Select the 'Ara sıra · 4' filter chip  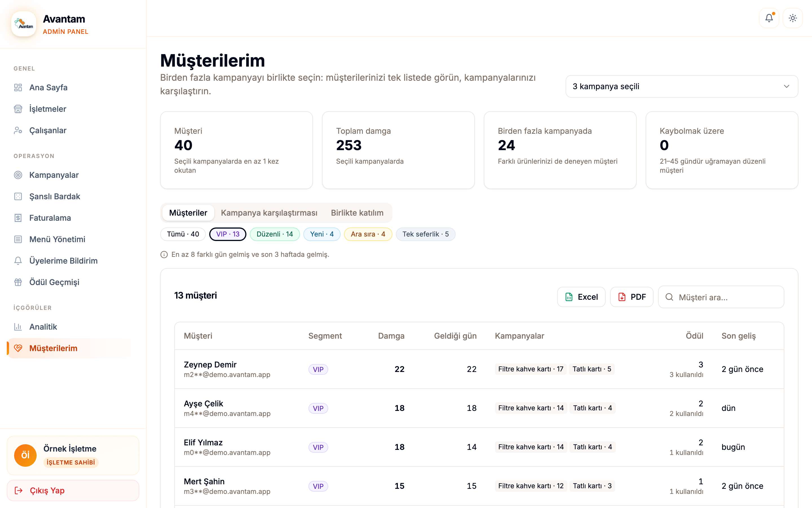point(368,234)
